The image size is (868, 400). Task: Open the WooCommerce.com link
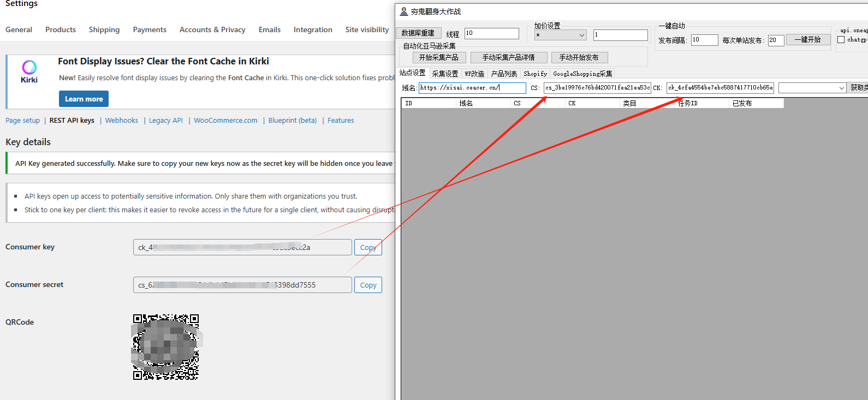coord(225,121)
